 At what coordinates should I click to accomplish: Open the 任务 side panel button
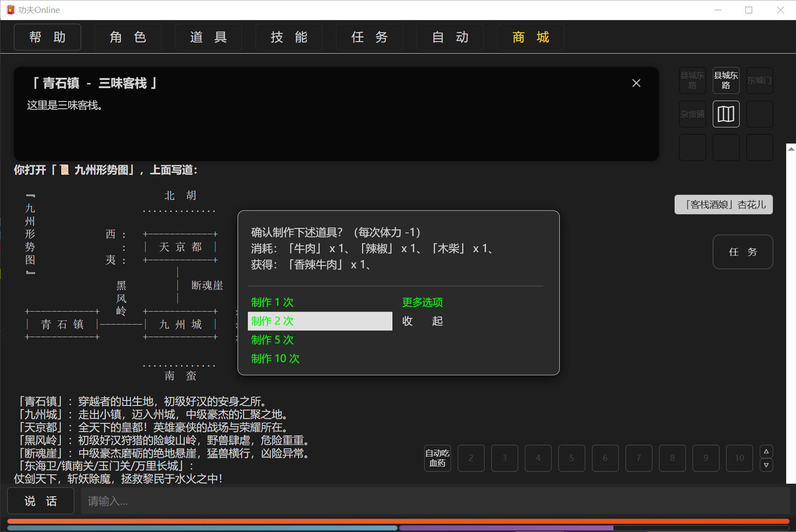[x=743, y=252]
